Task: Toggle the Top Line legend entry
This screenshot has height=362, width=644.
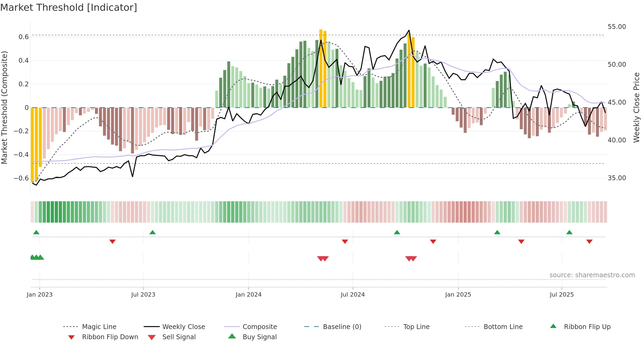Action: pyautogui.click(x=407, y=327)
